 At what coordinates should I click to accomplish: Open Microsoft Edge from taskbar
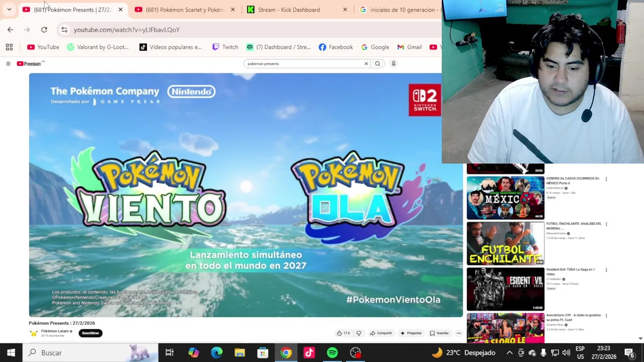(216, 352)
